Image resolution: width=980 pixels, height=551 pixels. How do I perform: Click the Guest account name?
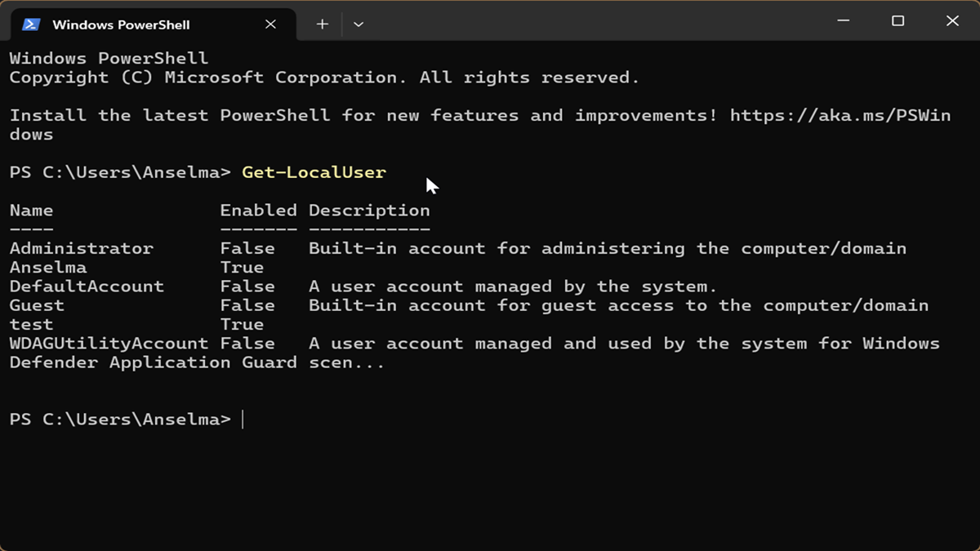click(37, 305)
